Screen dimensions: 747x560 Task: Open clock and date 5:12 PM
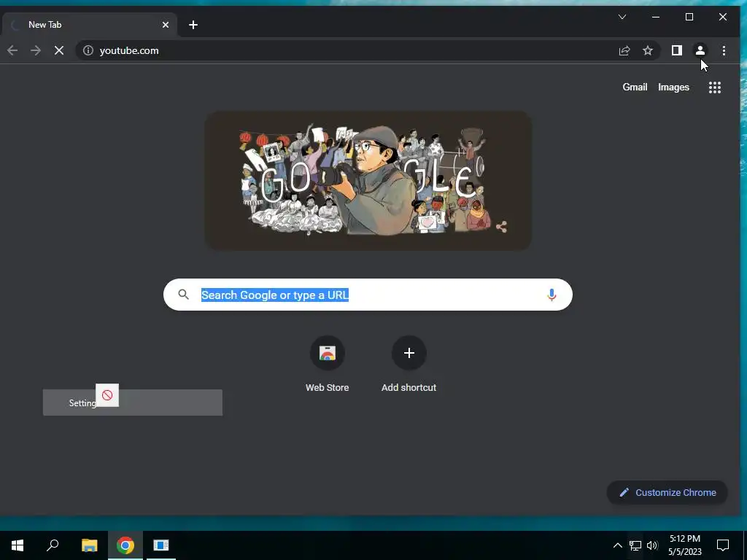click(x=684, y=545)
